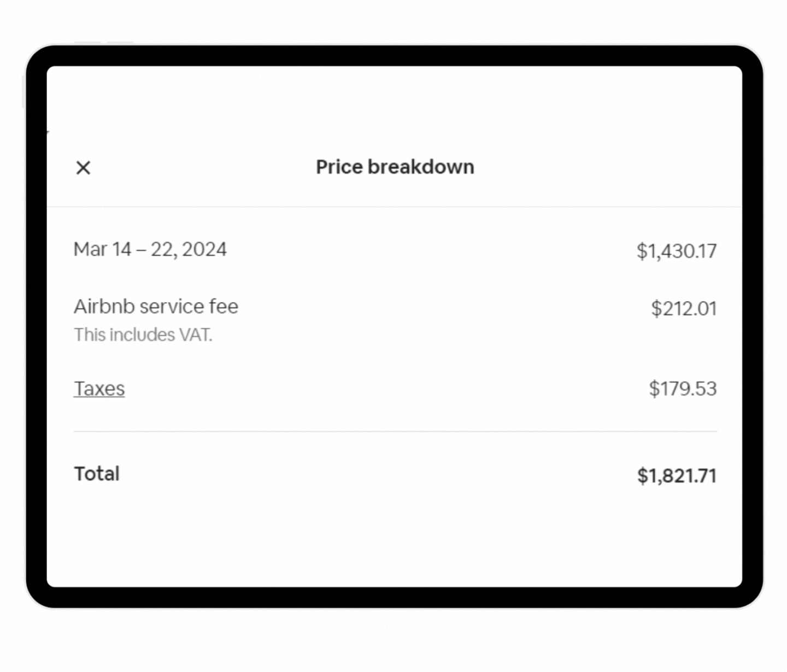
Task: Click the black frame around the modal
Action: tap(395, 55)
